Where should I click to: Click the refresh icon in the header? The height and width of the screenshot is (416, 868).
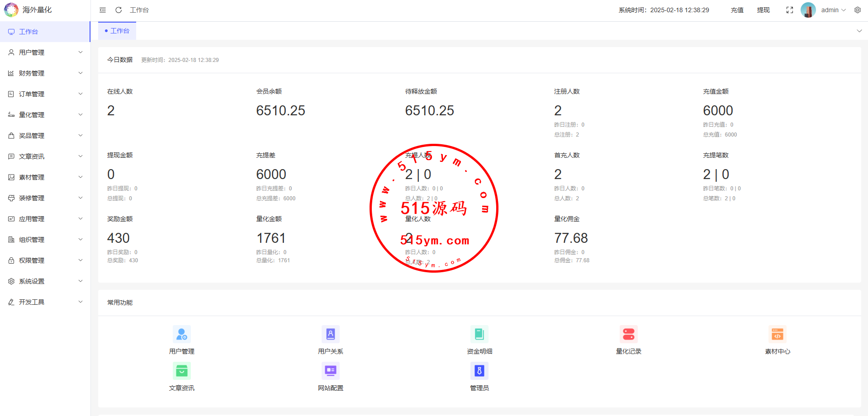pos(119,10)
